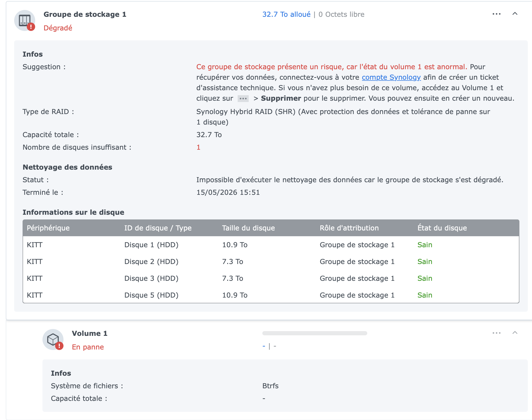Click the Supprimer bold text in suggestion
The height and width of the screenshot is (420, 532).
pyautogui.click(x=281, y=98)
